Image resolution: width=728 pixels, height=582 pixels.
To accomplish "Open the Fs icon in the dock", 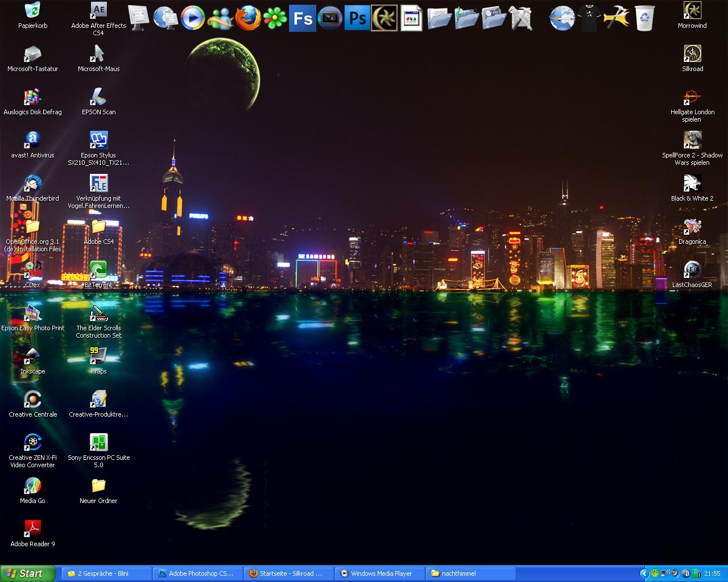I will 302,18.
